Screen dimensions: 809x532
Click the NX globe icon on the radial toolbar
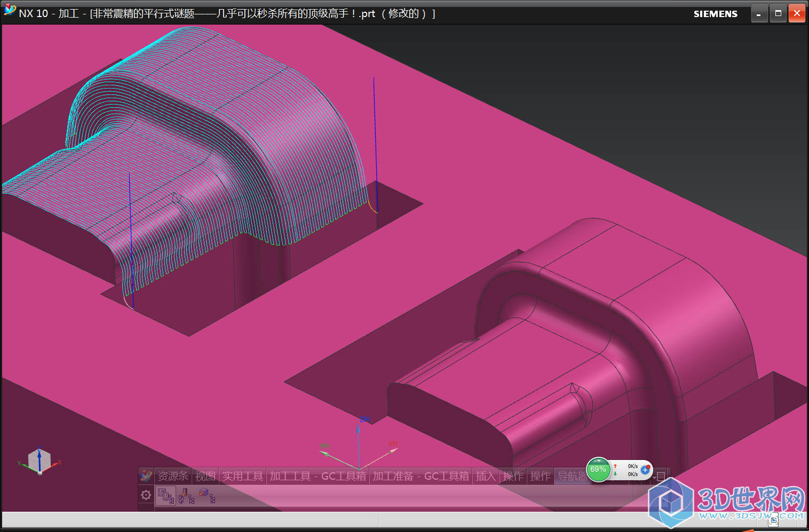[x=146, y=475]
